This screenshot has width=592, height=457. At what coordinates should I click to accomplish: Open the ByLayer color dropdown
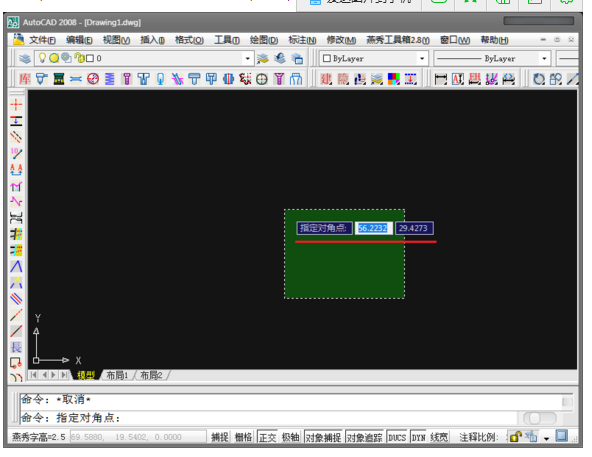point(374,59)
